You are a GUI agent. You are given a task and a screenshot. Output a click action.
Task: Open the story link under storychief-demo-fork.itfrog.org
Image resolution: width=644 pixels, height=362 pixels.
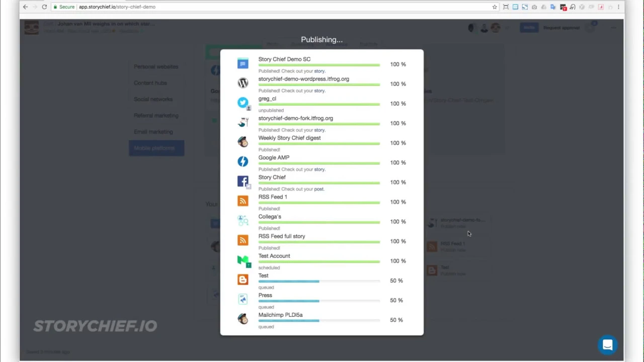[319, 130]
